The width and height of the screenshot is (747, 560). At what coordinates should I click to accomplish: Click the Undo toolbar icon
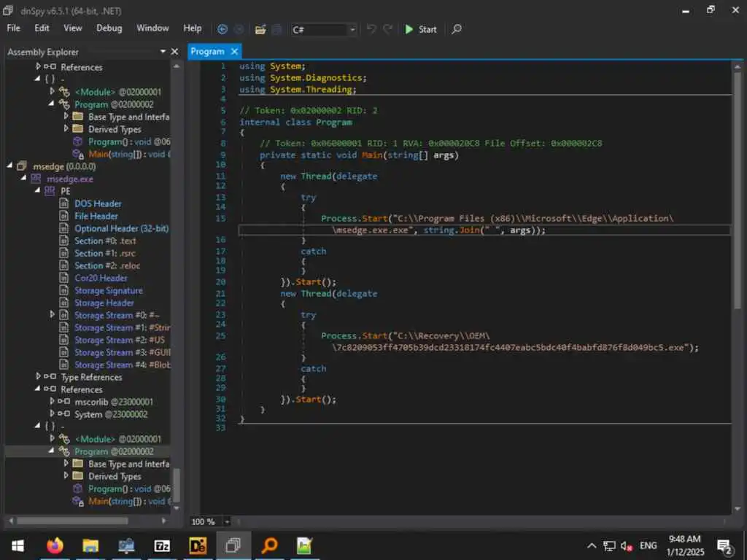pyautogui.click(x=371, y=29)
